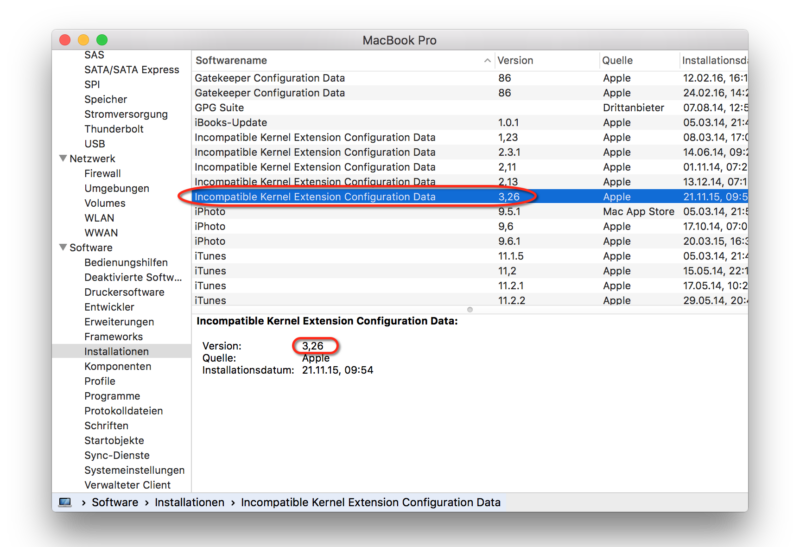
Task: Click the sort arrow in Softwarename column
Action: pyautogui.click(x=487, y=60)
